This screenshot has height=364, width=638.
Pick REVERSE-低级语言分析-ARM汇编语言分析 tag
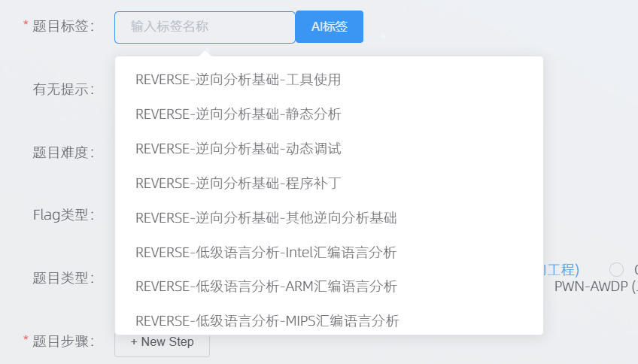pos(266,287)
